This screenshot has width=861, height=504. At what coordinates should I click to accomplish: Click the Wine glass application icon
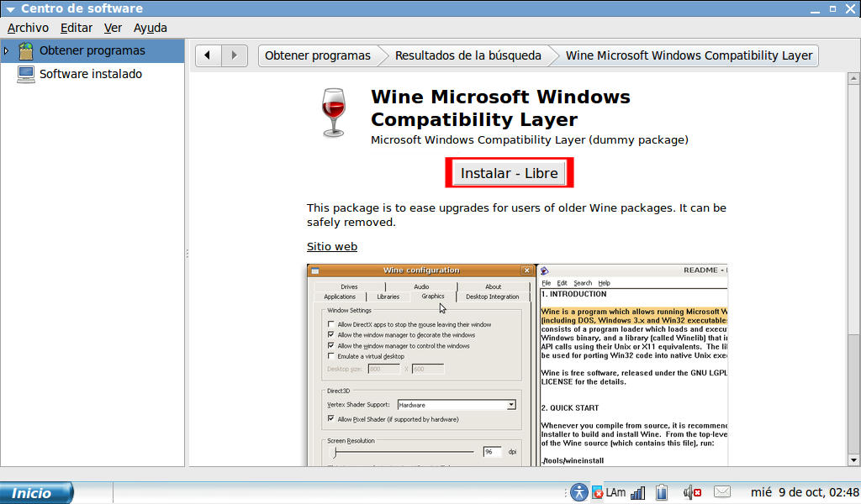pyautogui.click(x=333, y=113)
